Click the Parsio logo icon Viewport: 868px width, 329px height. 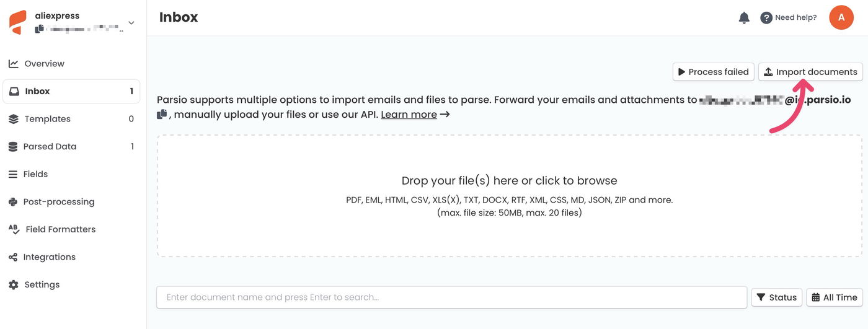18,22
